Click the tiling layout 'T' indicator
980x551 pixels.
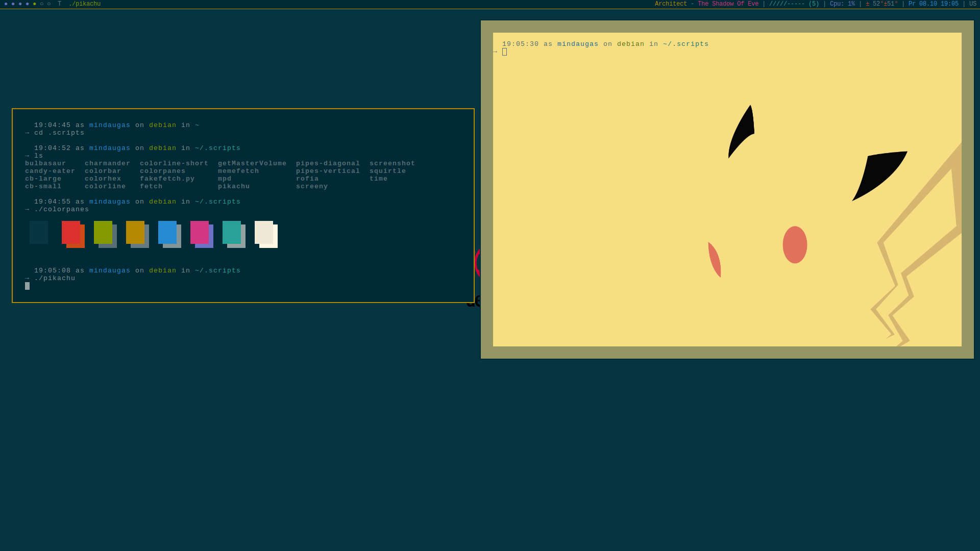[59, 4]
